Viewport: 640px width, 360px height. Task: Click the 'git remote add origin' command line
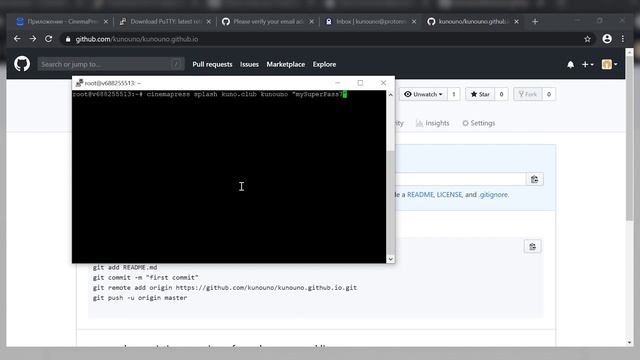[224, 288]
